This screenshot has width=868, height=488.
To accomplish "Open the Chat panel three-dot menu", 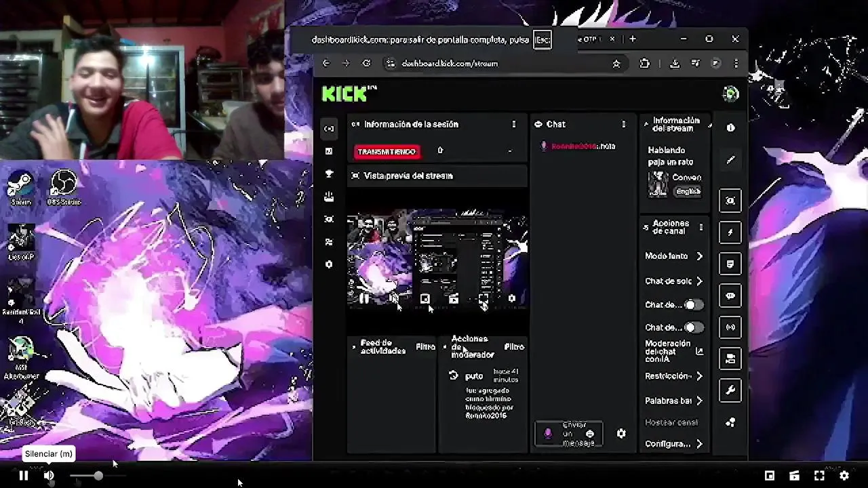I will tap(623, 125).
